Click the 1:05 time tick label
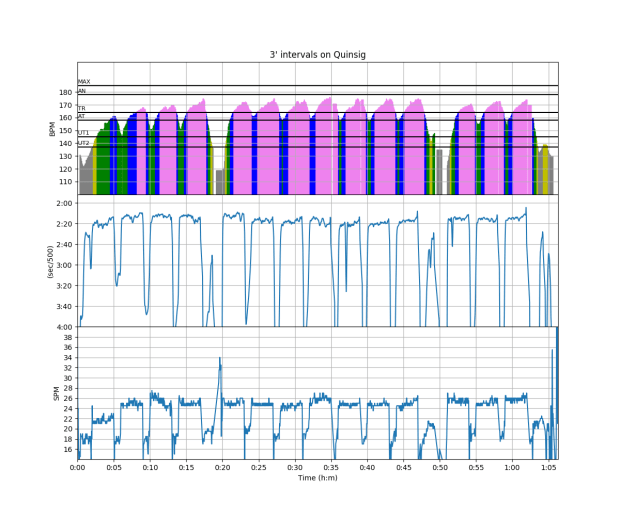This screenshot has height=516, width=620. coord(548,467)
